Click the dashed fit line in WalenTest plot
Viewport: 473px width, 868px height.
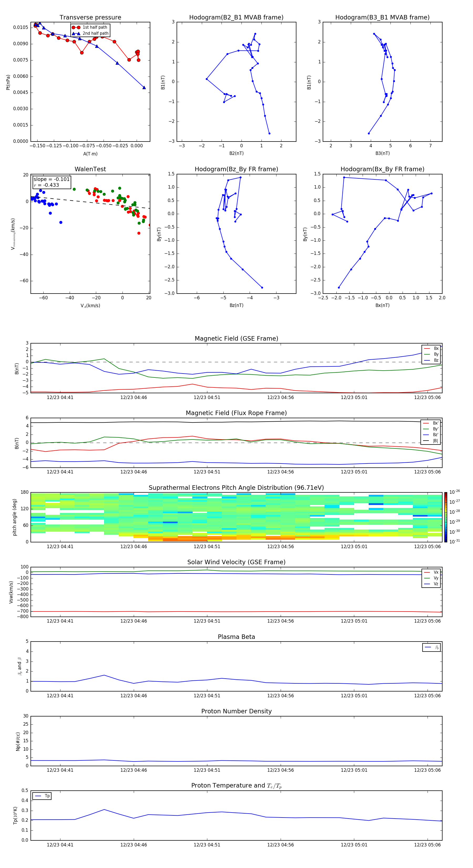(90, 203)
